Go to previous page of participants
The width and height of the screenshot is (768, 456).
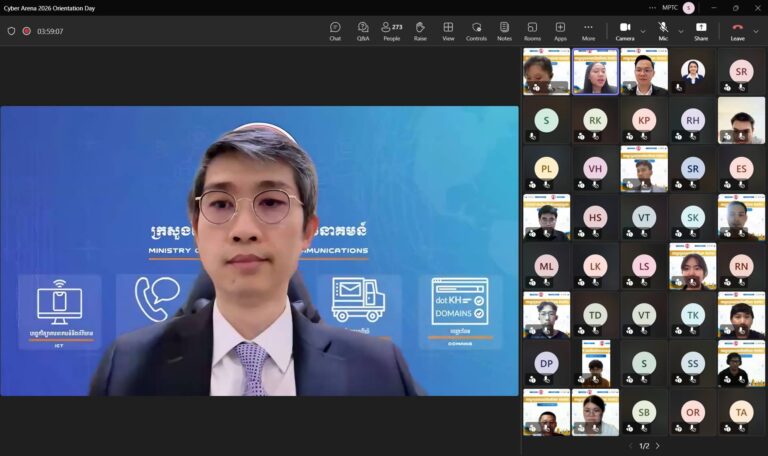[x=630, y=446]
